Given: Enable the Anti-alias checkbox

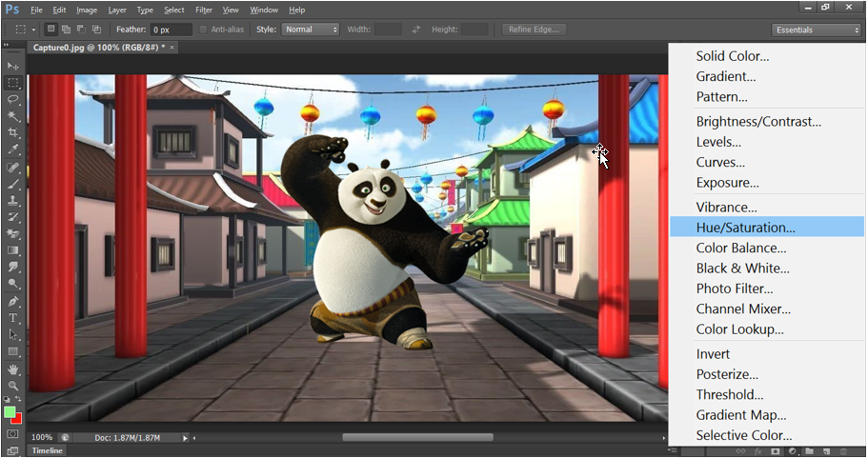Looking at the screenshot, I should pos(203,30).
